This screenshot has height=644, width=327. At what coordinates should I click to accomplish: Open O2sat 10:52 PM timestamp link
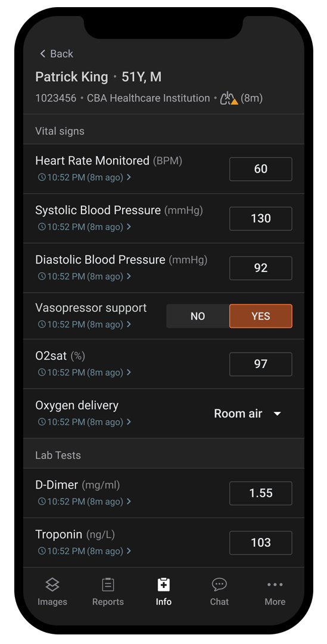pos(85,373)
